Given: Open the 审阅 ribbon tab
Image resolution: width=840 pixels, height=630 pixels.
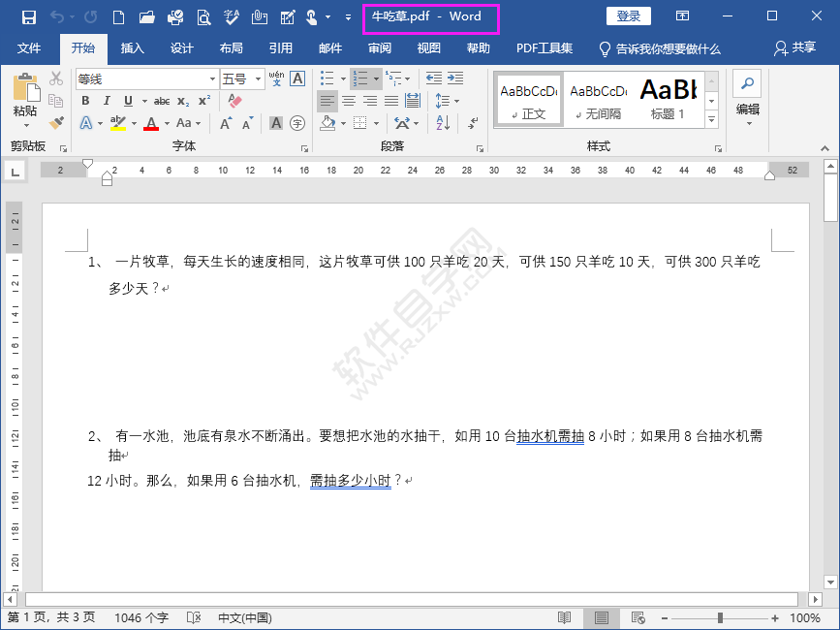Looking at the screenshot, I should pos(379,48).
